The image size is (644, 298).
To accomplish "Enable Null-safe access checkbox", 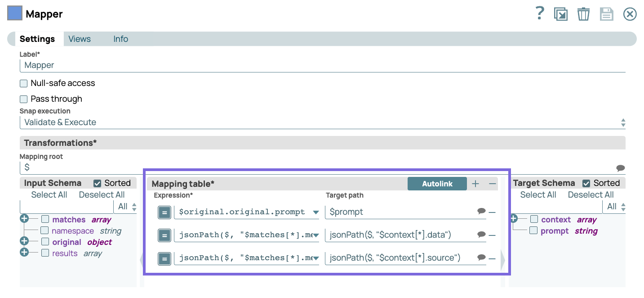I will click(24, 83).
